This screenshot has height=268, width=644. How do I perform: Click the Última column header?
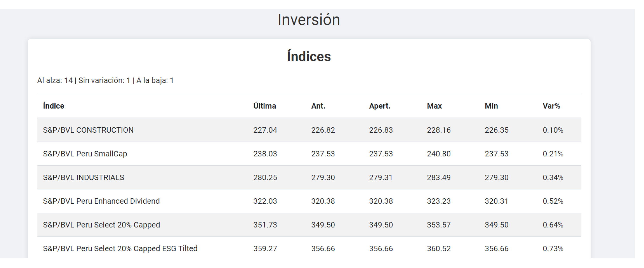point(264,106)
